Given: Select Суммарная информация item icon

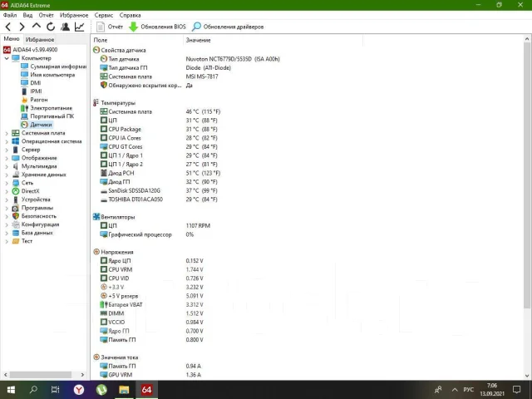Looking at the screenshot, I should [x=24, y=66].
